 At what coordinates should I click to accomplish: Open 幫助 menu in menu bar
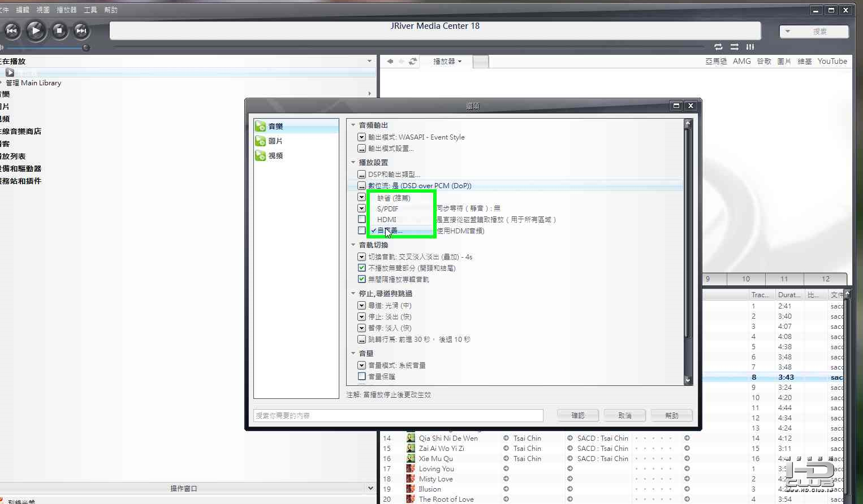[x=111, y=10]
